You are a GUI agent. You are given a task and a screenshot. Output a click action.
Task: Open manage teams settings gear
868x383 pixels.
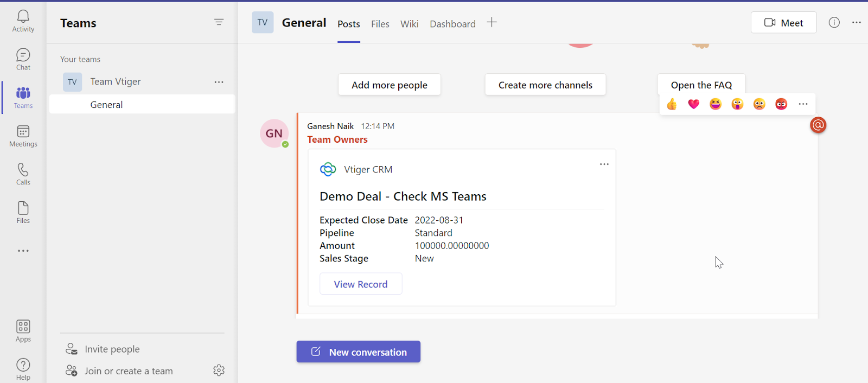click(219, 371)
